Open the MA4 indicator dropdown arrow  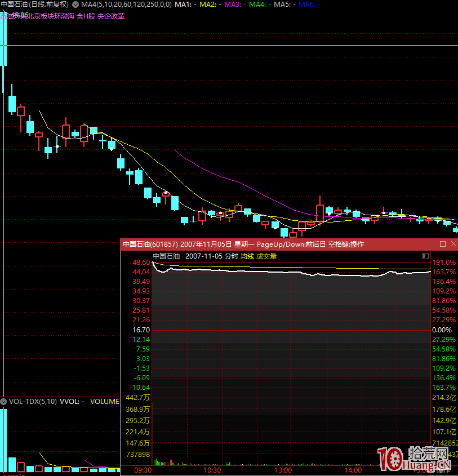tap(75, 5)
